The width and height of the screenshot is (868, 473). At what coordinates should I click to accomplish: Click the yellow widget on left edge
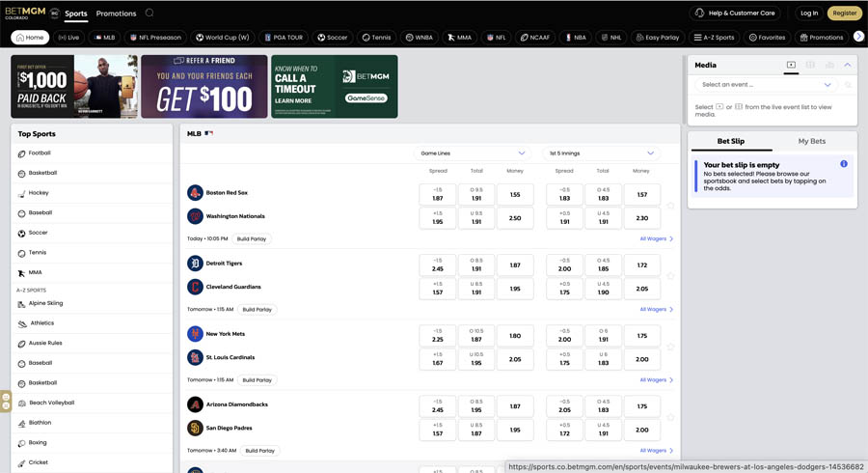(x=6, y=401)
